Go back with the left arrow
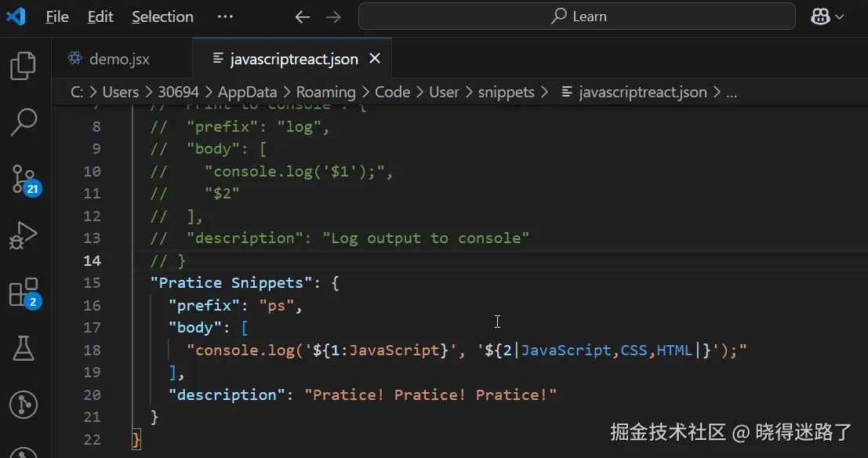The image size is (868, 458). 302,16
